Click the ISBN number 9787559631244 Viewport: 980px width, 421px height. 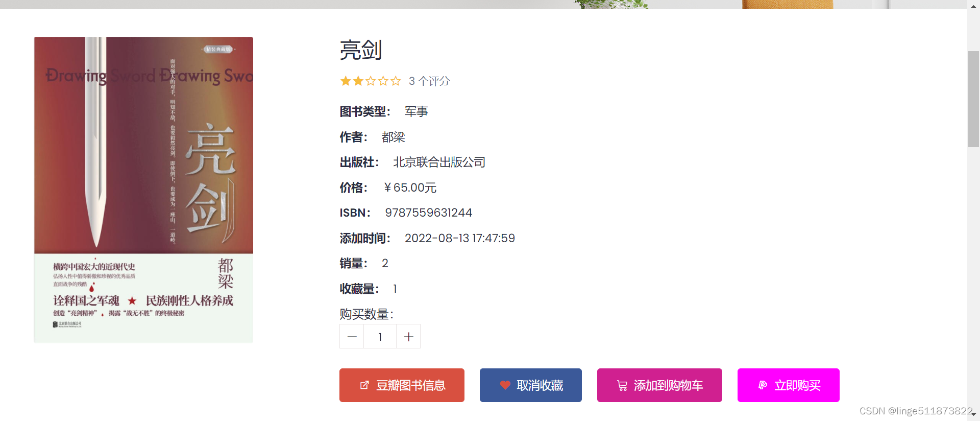pyautogui.click(x=429, y=213)
